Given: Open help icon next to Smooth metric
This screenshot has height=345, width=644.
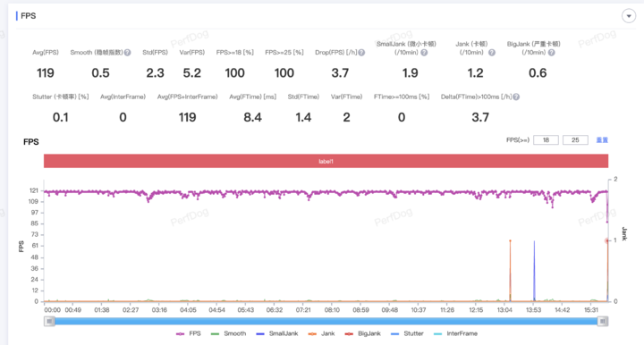Looking at the screenshot, I should (x=127, y=53).
